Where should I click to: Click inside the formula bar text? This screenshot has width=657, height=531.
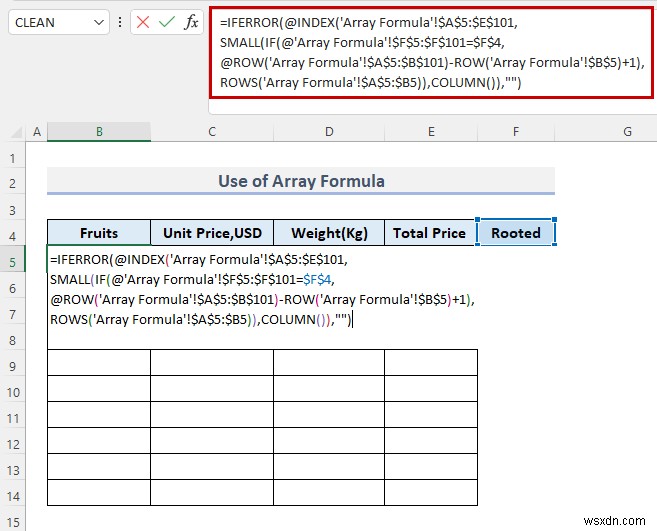tap(432, 52)
